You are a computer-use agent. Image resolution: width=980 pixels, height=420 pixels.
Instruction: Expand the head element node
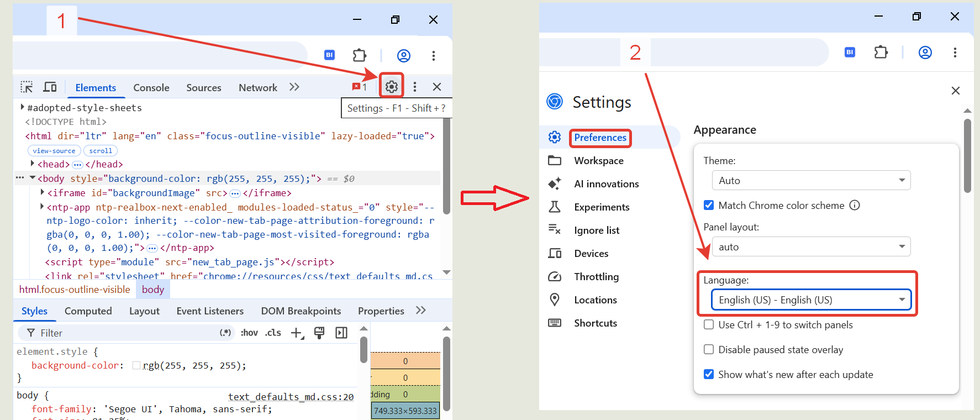33,164
